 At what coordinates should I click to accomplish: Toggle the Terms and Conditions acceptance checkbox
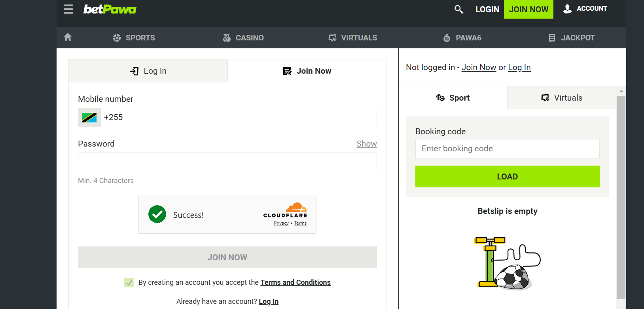[129, 282]
